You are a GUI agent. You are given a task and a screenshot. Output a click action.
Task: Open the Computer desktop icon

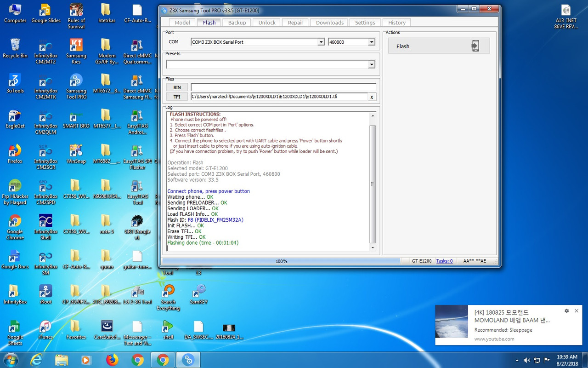[x=15, y=13]
